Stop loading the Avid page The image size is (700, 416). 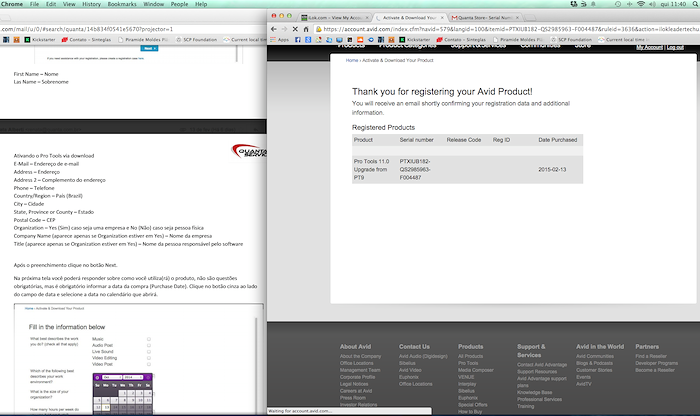click(295, 29)
